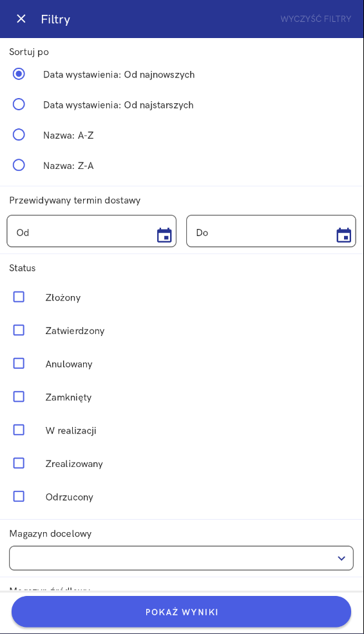Toggle the W realizacji checkbox

tap(19, 430)
